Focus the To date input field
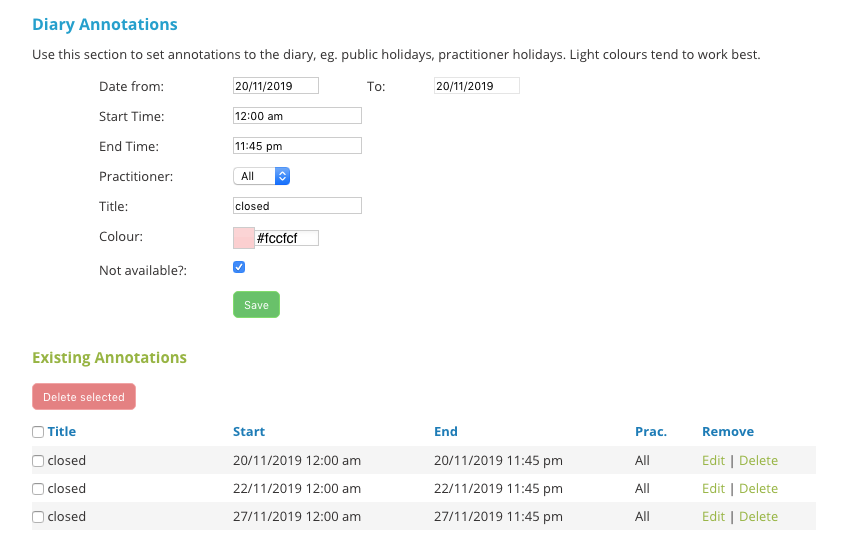The height and width of the screenshot is (533, 843). coord(477,86)
